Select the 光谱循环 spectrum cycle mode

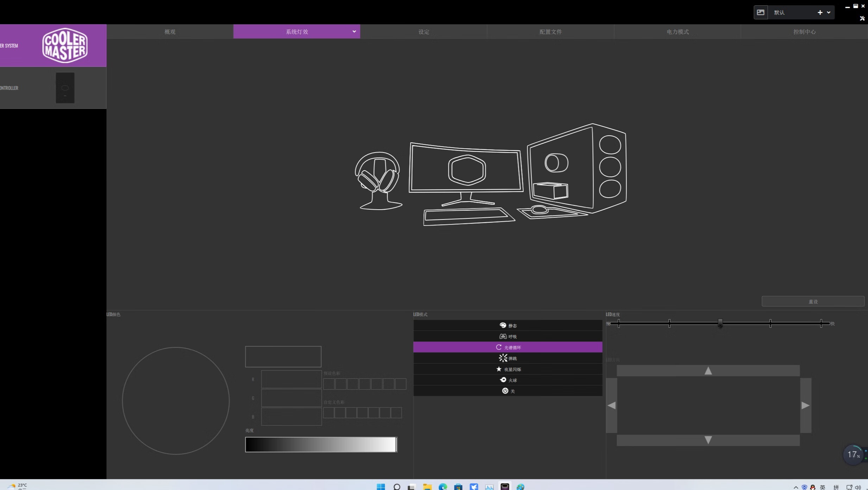coord(508,347)
